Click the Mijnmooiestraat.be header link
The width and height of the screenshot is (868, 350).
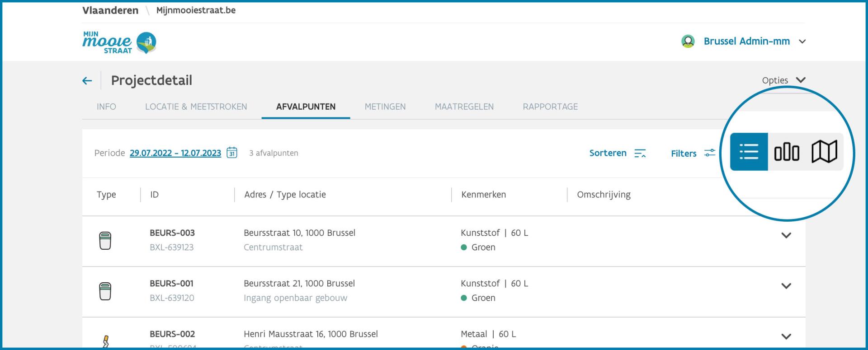click(196, 10)
